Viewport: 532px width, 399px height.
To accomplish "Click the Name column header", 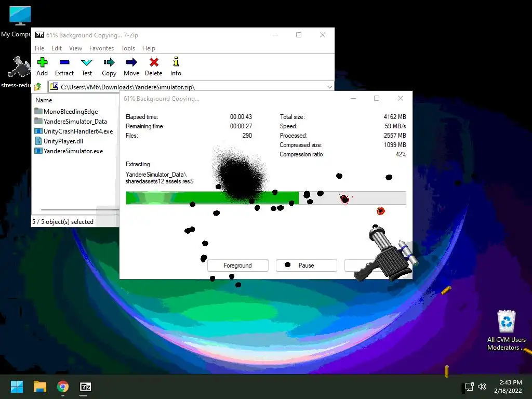I will click(x=44, y=100).
